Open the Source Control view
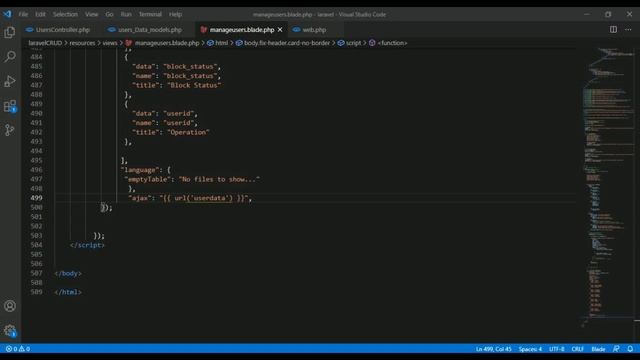Image resolution: width=640 pixels, height=360 pixels. (x=10, y=130)
